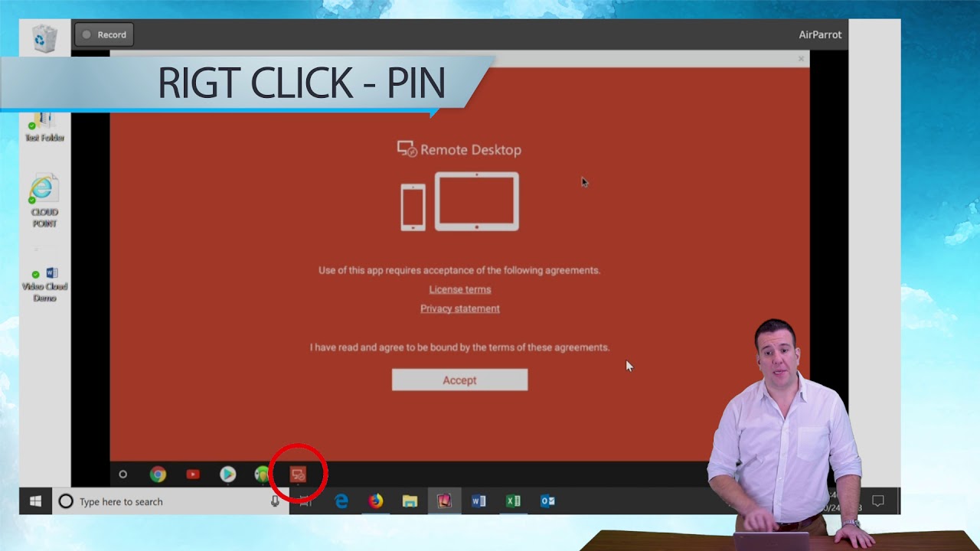Screen dimensions: 980x551
Task: Click the Chrome icon on the Chromebook shelf
Action: click(x=158, y=474)
